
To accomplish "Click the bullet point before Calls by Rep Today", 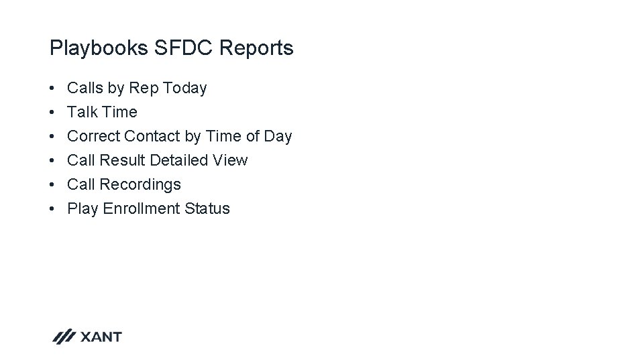I will [x=52, y=88].
